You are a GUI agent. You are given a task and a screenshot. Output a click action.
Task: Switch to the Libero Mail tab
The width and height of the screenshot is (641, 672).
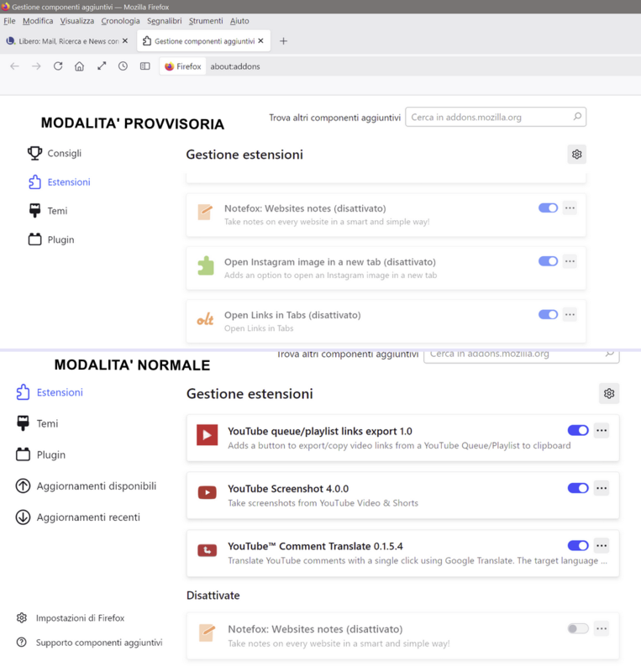pos(67,41)
